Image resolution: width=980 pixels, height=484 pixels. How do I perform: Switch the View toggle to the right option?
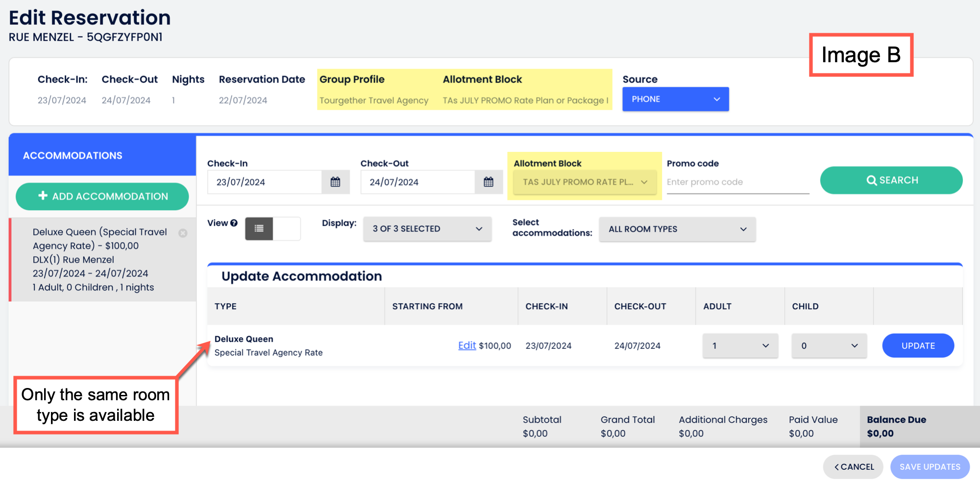click(287, 229)
